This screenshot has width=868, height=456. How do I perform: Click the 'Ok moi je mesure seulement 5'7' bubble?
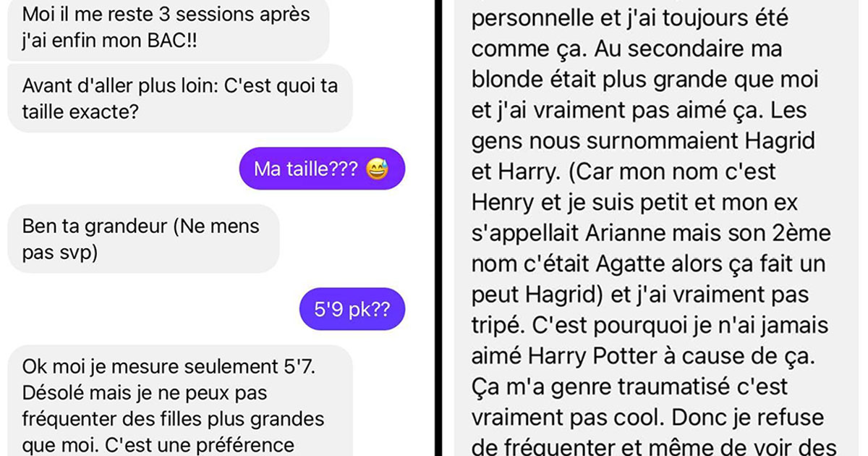pyautogui.click(x=179, y=400)
